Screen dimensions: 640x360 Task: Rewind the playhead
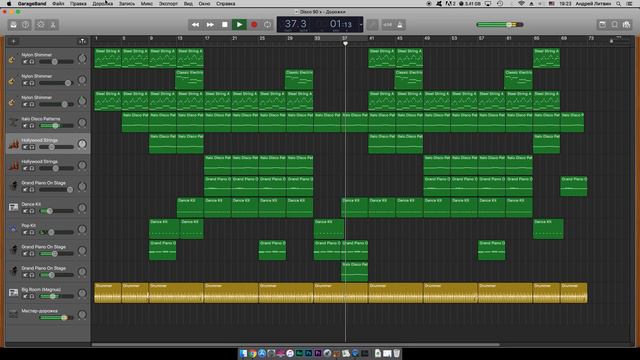196,25
